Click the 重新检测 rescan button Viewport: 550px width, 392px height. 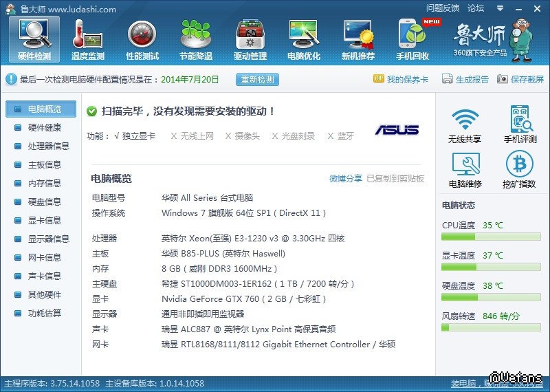(x=257, y=79)
